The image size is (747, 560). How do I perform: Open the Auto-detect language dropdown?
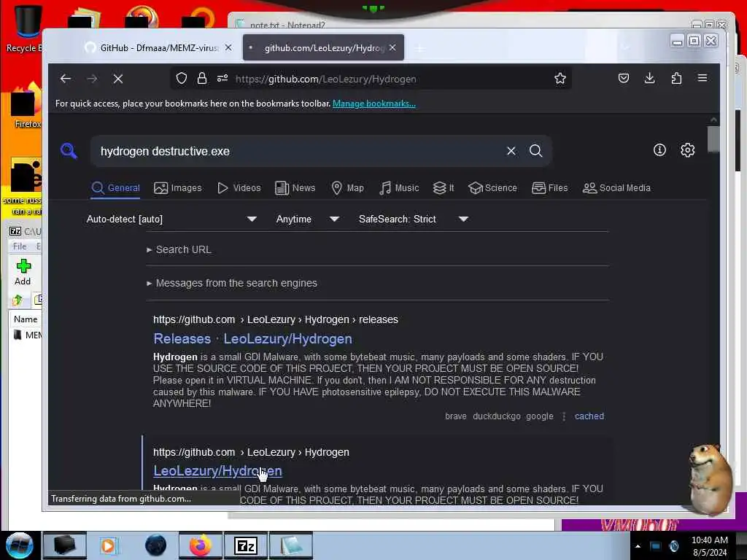coord(171,219)
